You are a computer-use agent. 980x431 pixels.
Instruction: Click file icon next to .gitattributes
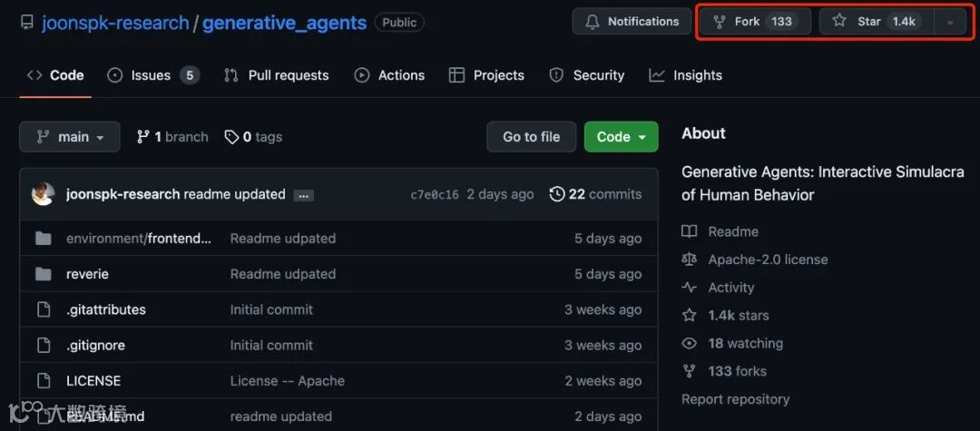44,309
